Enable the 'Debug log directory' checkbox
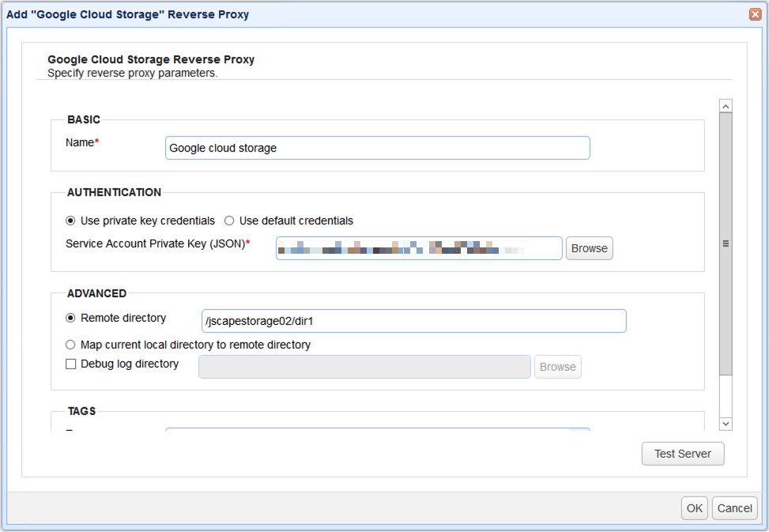The height and width of the screenshot is (532, 769). [70, 364]
